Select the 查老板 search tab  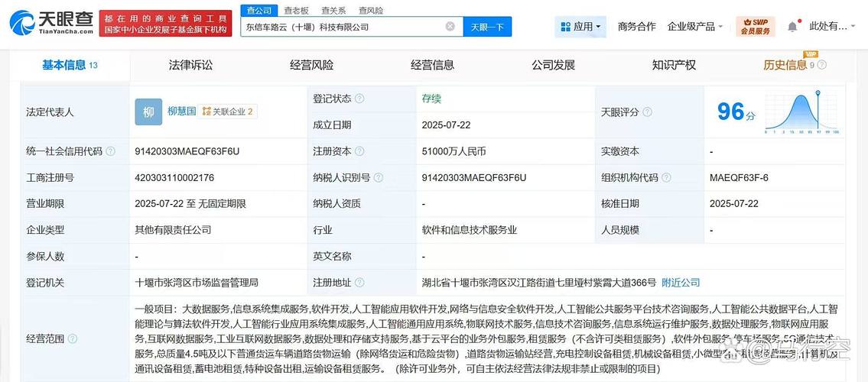click(x=296, y=11)
